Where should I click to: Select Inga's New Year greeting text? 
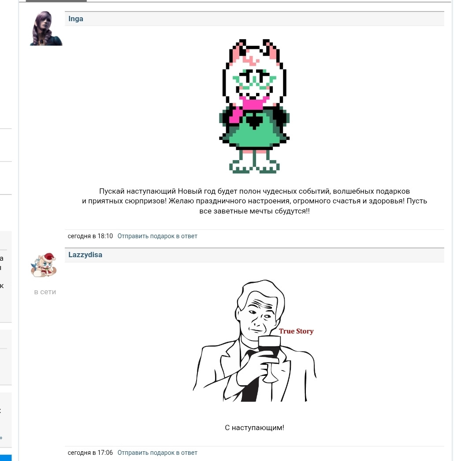254,201
